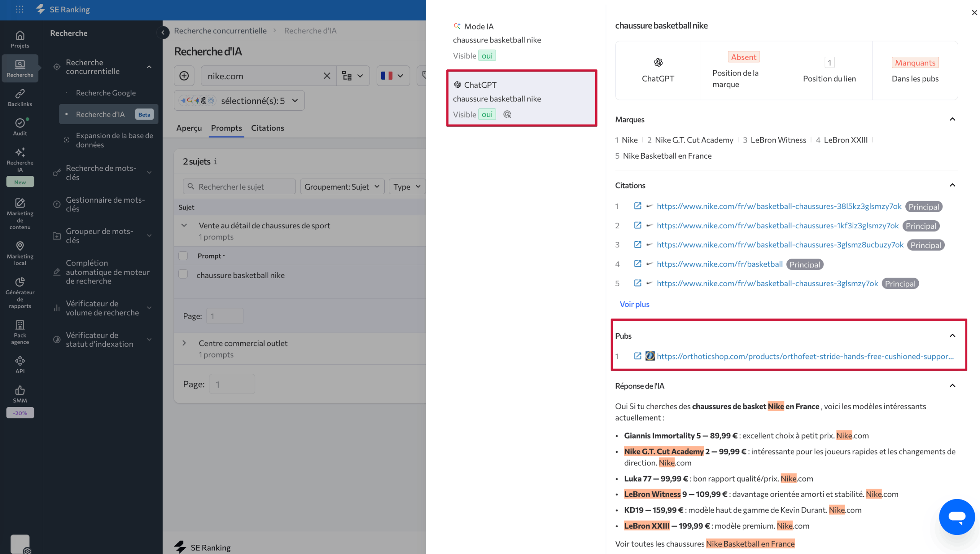Viewport: 980px width, 554px height.
Task: Click the Rechercher le sujet search field
Action: [239, 187]
